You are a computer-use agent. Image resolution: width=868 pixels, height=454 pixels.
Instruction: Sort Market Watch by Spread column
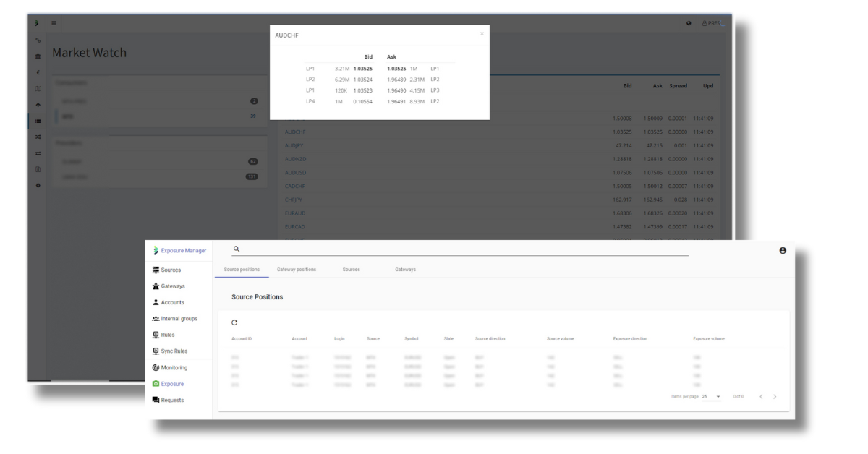pos(678,86)
